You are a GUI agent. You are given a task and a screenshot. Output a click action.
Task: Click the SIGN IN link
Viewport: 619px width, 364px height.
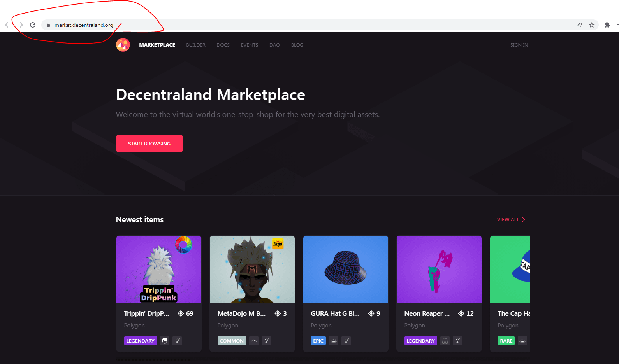(519, 45)
